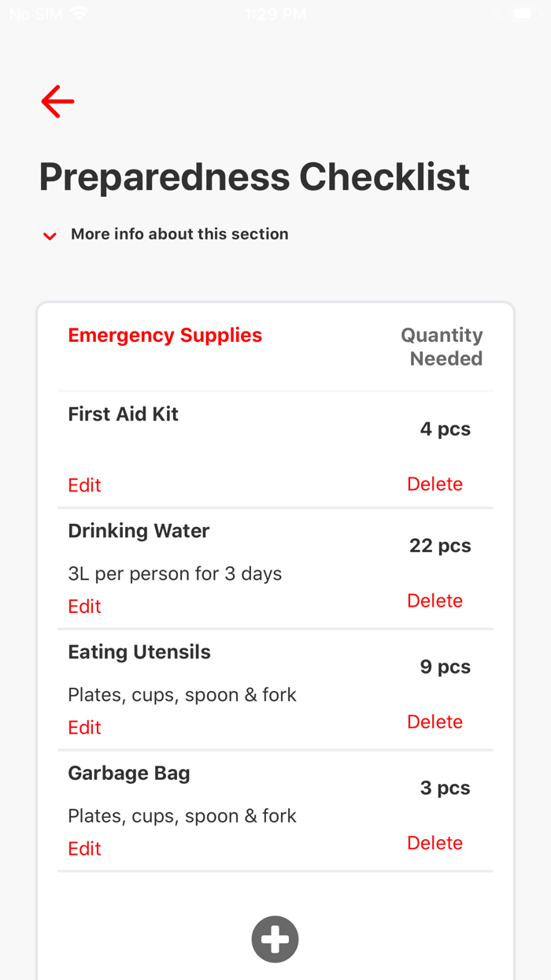Tap the red back arrow
The image size is (551, 980).
(x=57, y=102)
